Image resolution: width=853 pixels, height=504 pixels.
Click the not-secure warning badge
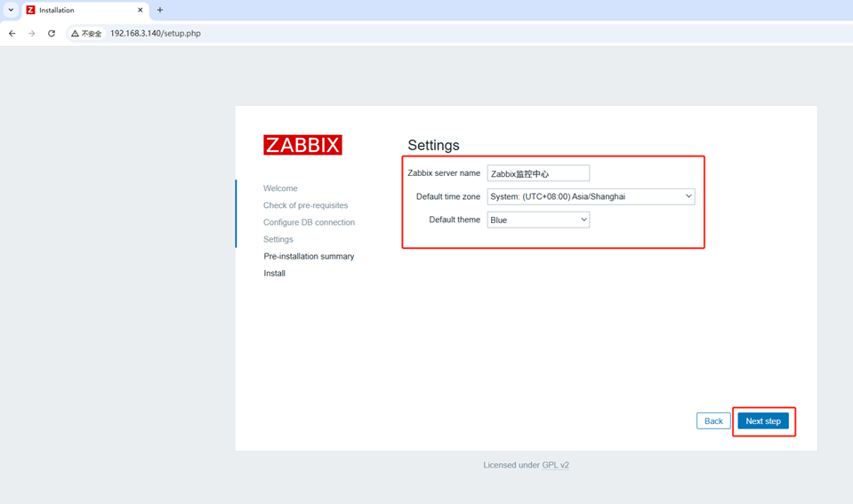(x=86, y=33)
